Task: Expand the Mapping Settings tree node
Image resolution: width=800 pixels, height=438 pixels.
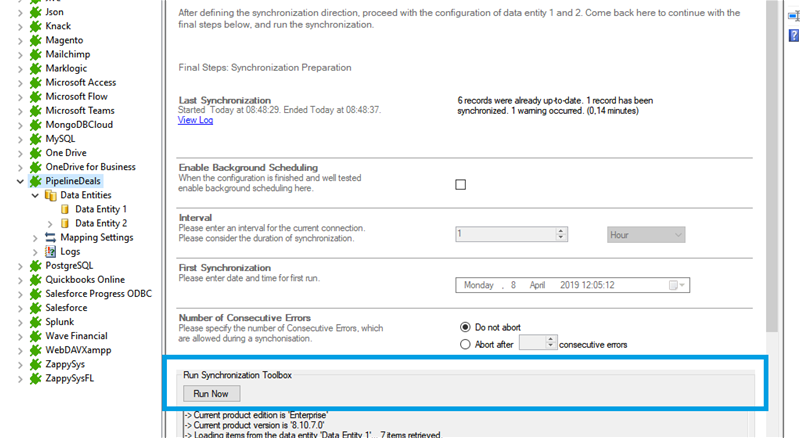Action: click(x=35, y=237)
